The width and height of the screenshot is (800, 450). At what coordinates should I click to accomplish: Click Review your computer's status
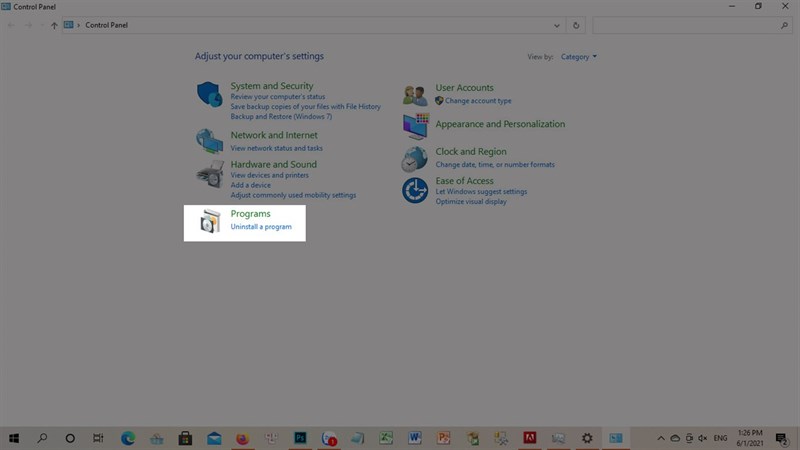tap(278, 96)
